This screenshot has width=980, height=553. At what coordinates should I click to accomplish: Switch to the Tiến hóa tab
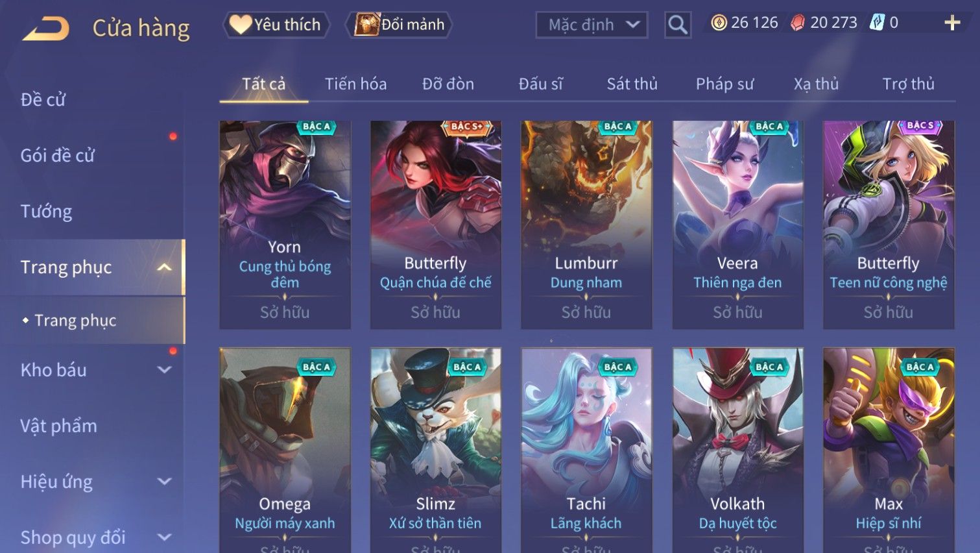coord(355,84)
